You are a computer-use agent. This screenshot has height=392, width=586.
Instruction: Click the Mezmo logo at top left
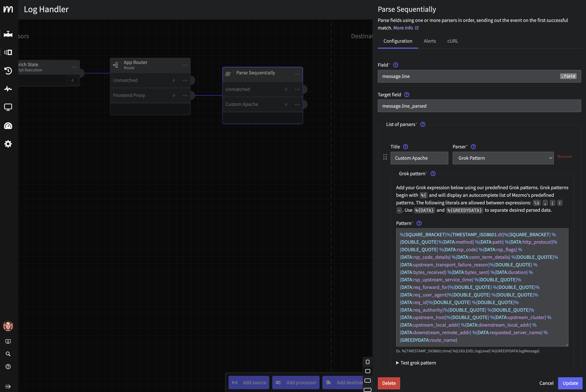pyautogui.click(x=8, y=10)
